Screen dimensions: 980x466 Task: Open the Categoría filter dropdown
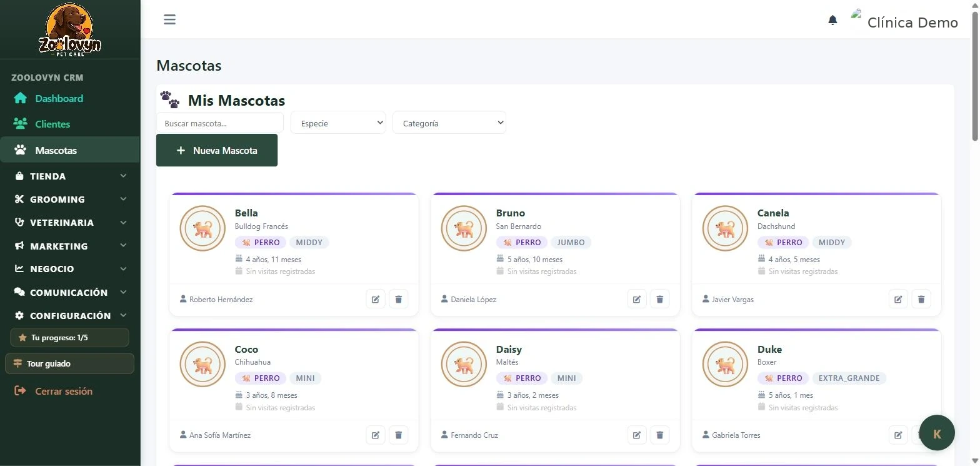[x=449, y=123]
